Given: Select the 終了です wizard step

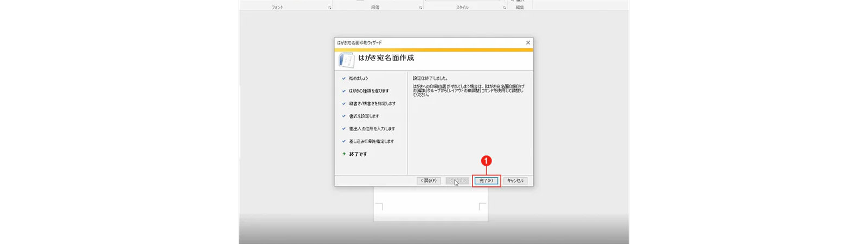Looking at the screenshot, I should point(358,154).
